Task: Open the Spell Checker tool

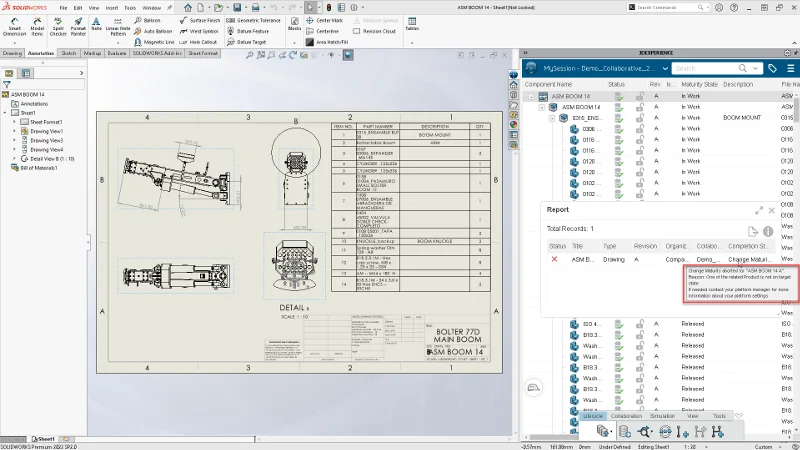Action: (x=56, y=27)
